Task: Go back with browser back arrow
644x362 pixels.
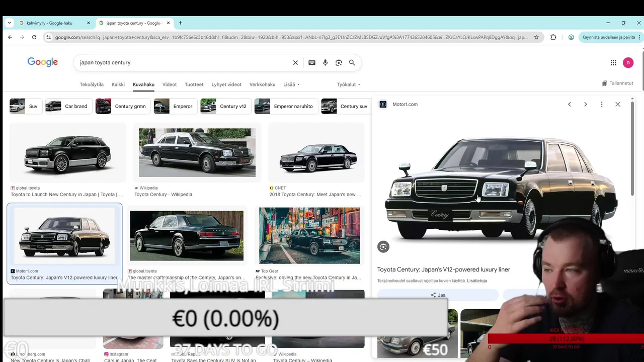Action: coord(10,37)
